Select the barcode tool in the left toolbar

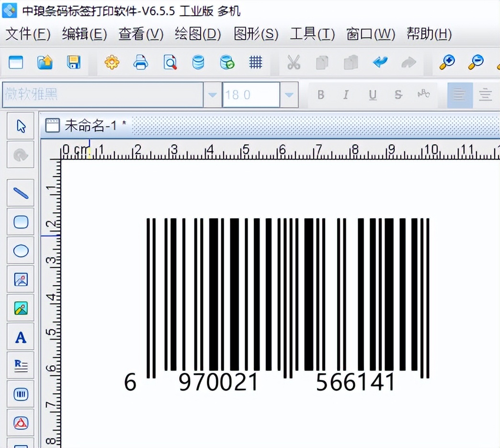[x=21, y=394]
